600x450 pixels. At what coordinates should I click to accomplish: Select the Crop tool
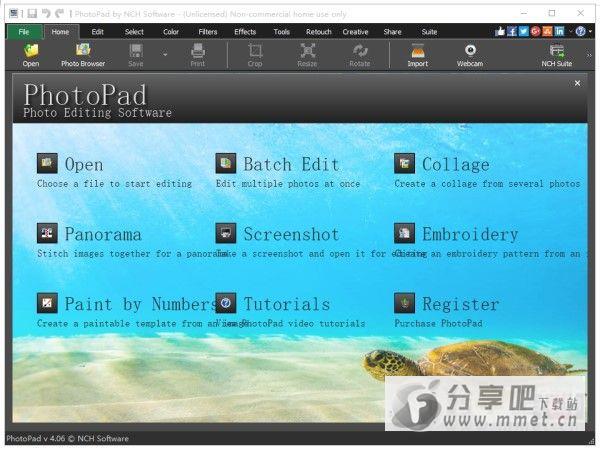pos(255,55)
